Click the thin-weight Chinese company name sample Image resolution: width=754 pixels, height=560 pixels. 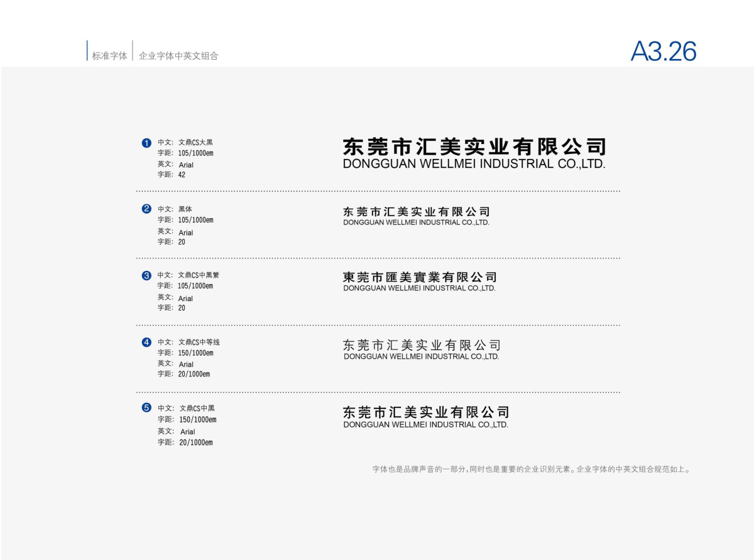(x=422, y=345)
